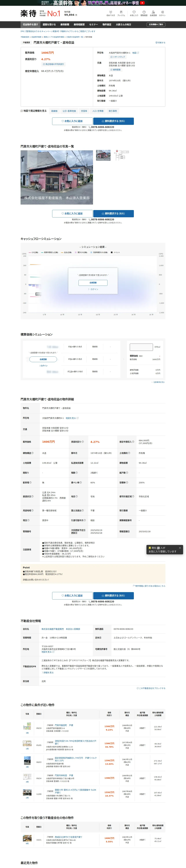Open 門真市岸和田 戸建 listing
186x868 pixels.
[x=64, y=775]
